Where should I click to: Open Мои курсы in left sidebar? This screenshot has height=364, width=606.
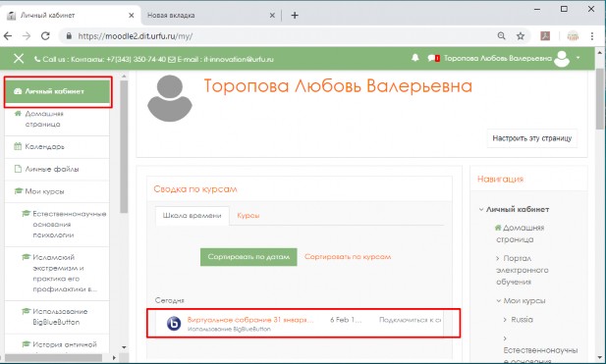tap(58, 191)
